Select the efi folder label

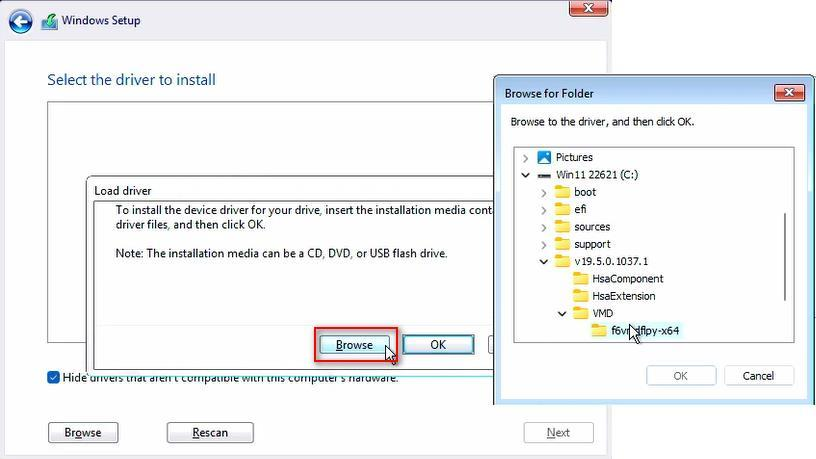tap(580, 209)
